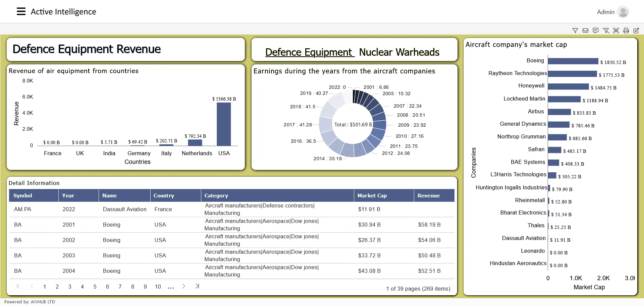
Task: Go to table page 3
Action: click(70, 287)
